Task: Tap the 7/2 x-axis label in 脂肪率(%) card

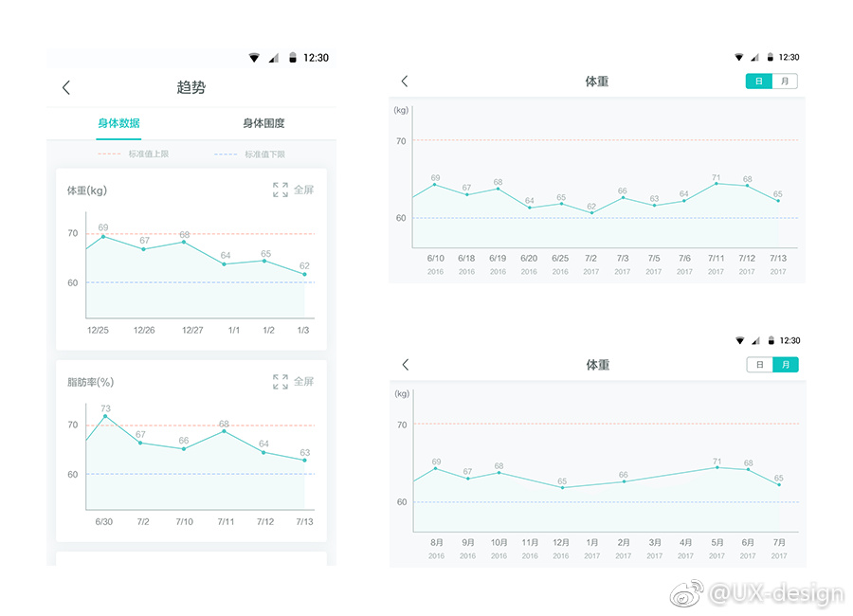Action: tap(143, 522)
